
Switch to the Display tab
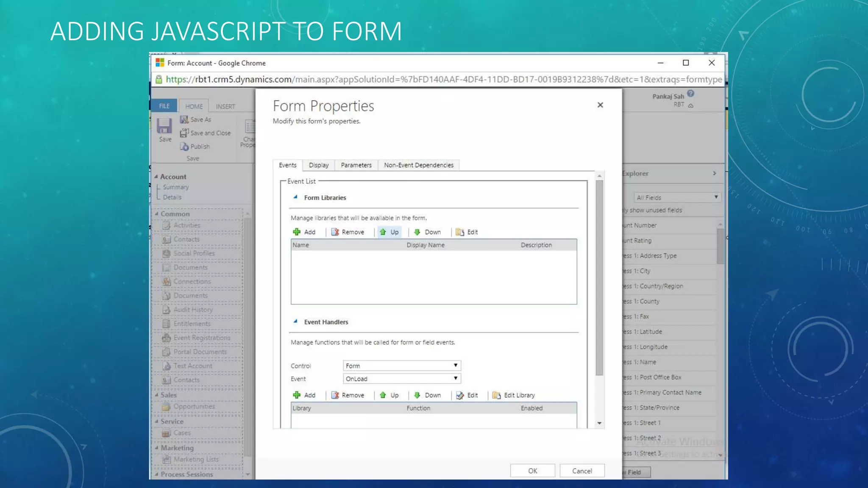pyautogui.click(x=318, y=165)
